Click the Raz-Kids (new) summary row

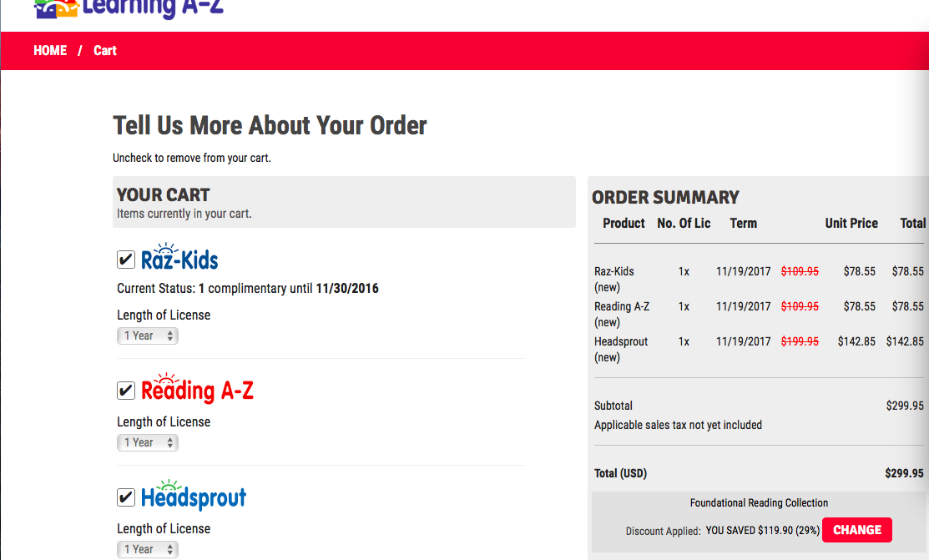click(759, 279)
